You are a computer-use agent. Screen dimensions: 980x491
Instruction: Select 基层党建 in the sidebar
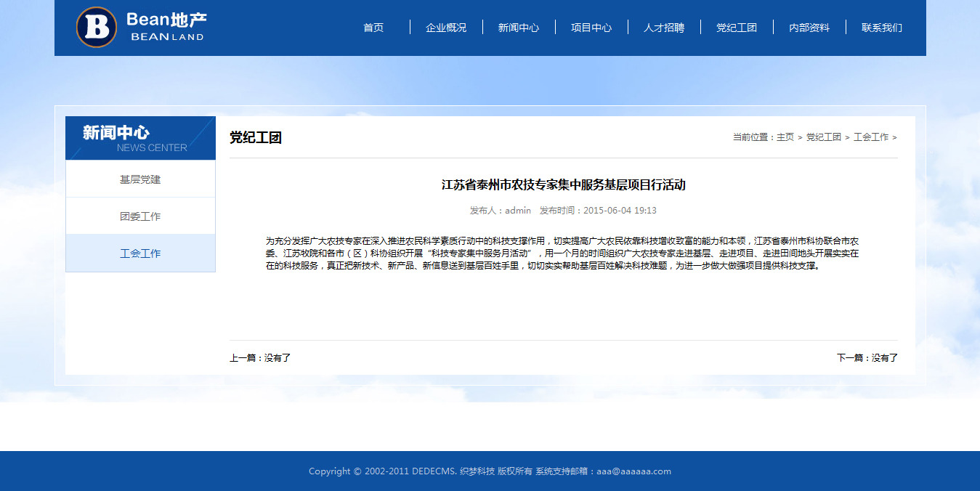click(140, 179)
